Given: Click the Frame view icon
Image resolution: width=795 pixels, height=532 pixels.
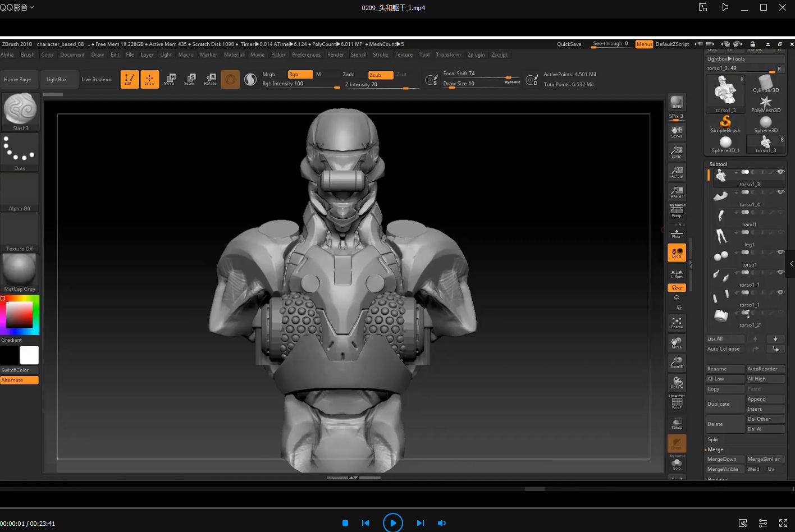Looking at the screenshot, I should 677,323.
